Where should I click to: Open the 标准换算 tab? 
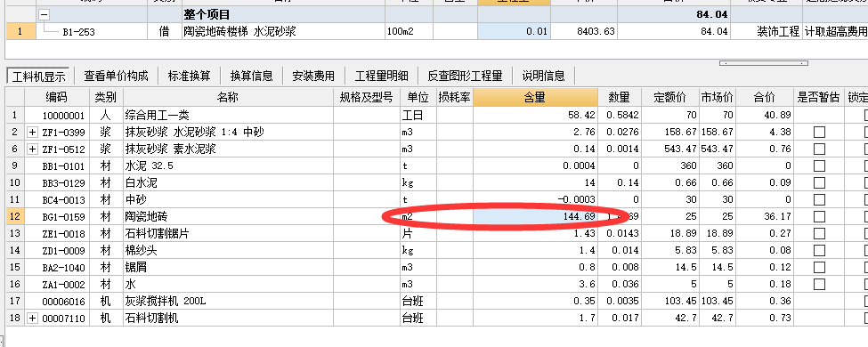point(189,76)
